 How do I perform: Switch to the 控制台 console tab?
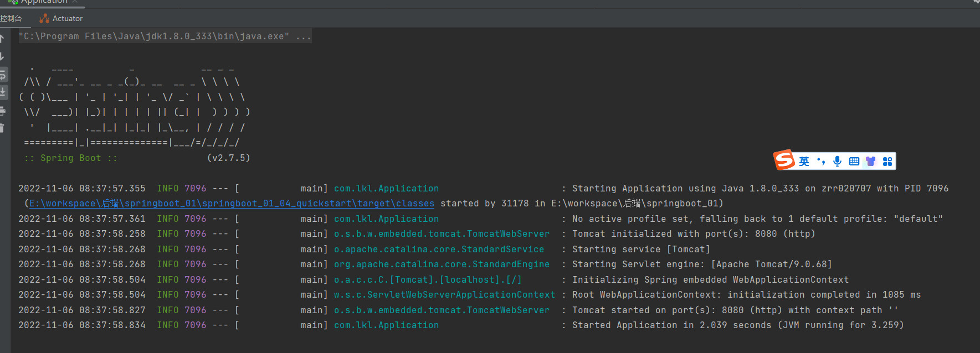pyautogui.click(x=11, y=18)
